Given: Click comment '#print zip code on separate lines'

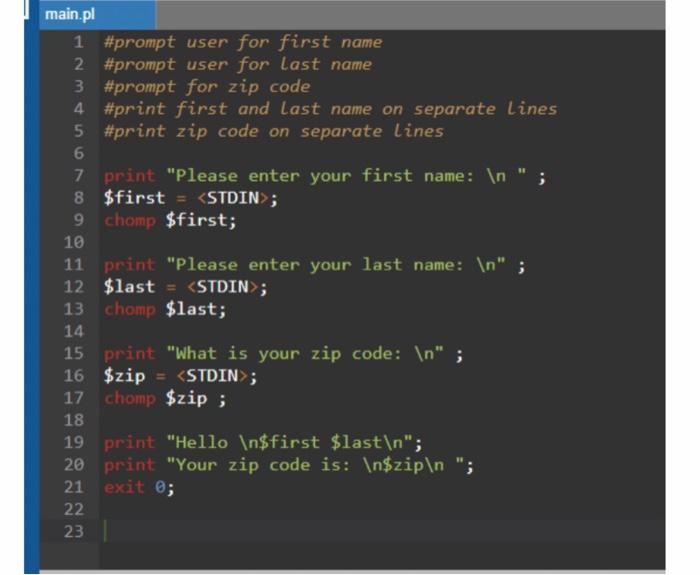Looking at the screenshot, I should (274, 131).
